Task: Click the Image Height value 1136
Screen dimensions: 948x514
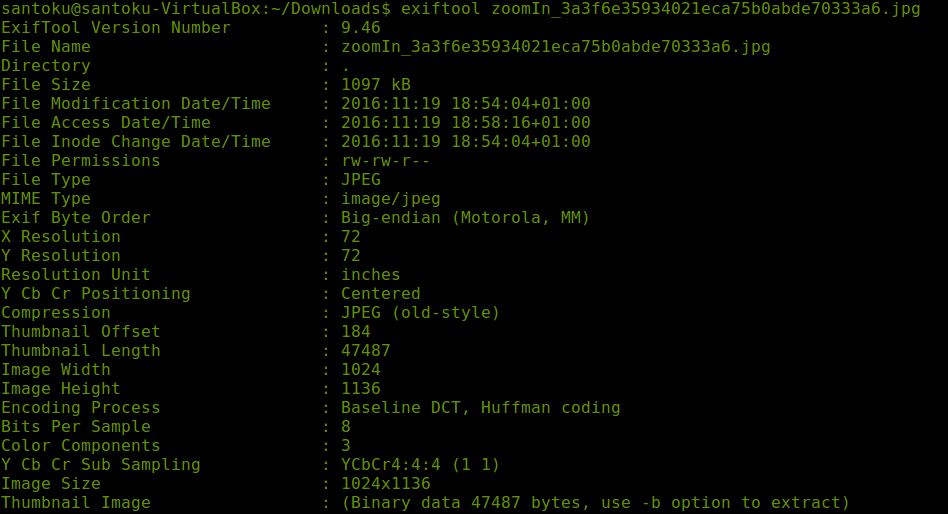Action: tap(360, 389)
